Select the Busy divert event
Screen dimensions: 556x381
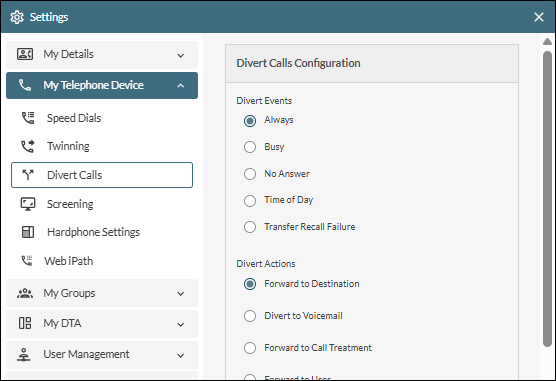(x=250, y=147)
